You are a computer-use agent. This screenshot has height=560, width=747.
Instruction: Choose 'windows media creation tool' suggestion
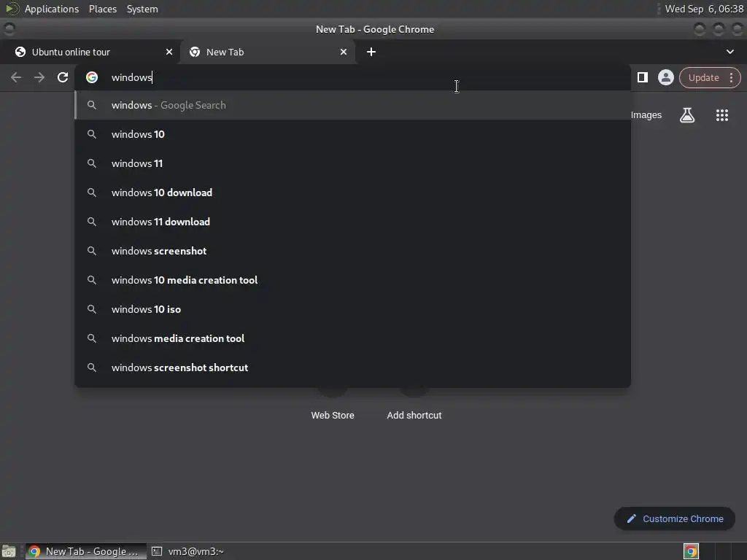[x=352, y=338]
